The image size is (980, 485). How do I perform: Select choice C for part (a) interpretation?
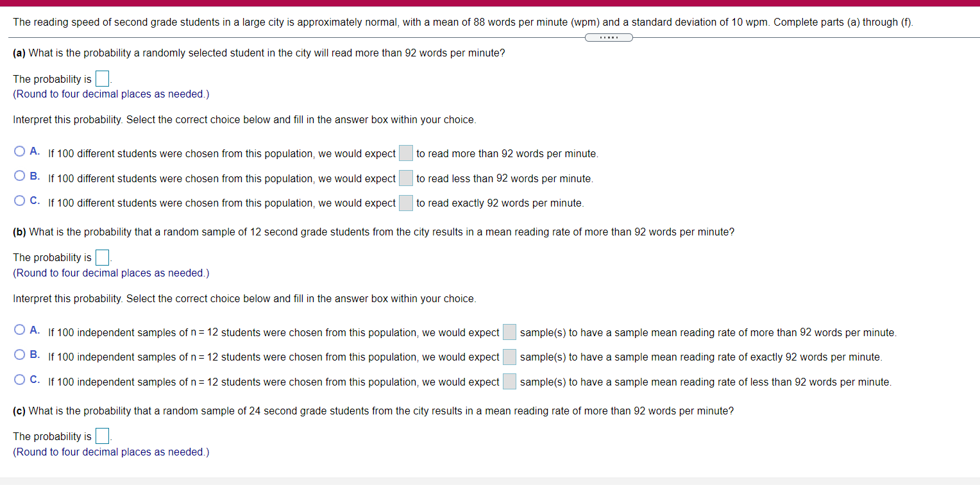(x=19, y=200)
